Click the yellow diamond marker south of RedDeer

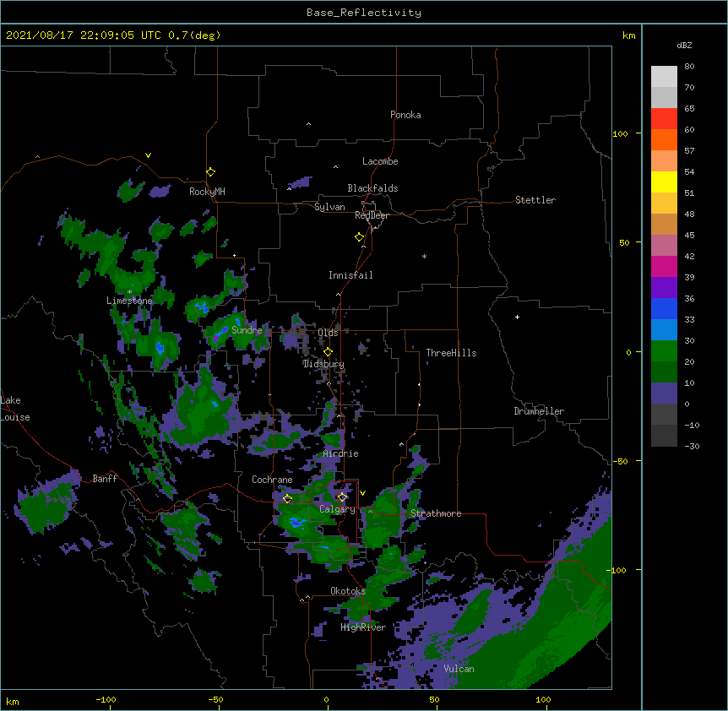(360, 237)
